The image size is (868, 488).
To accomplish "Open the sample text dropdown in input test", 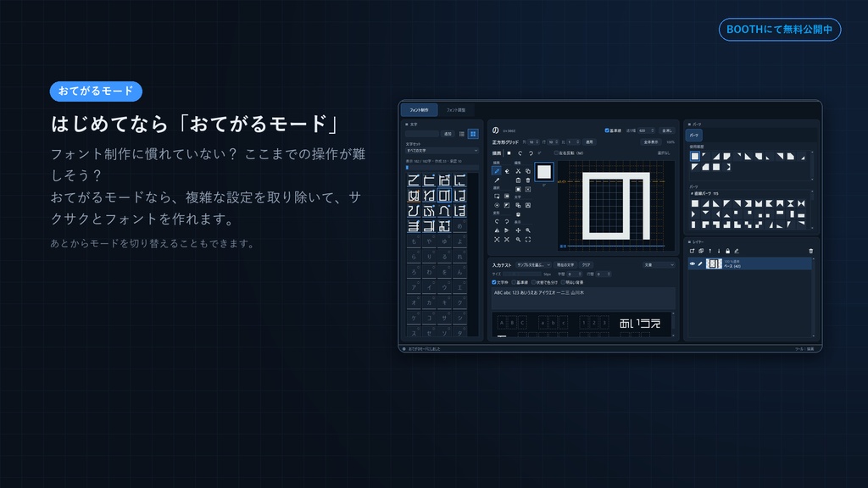I will pyautogui.click(x=534, y=265).
